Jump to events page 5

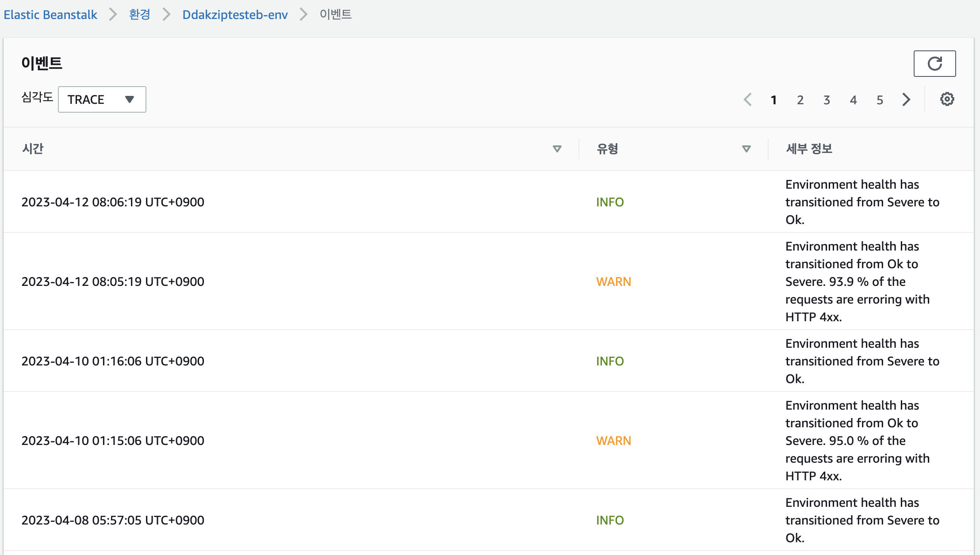880,100
